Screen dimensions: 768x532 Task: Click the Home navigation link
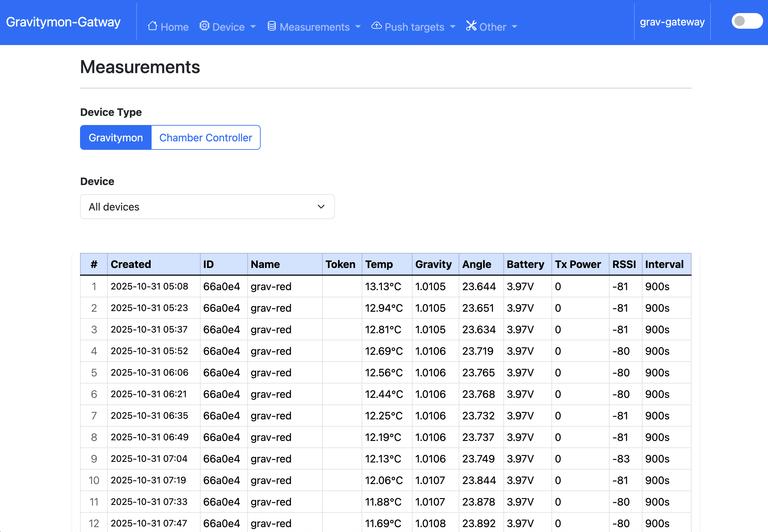[x=174, y=27]
